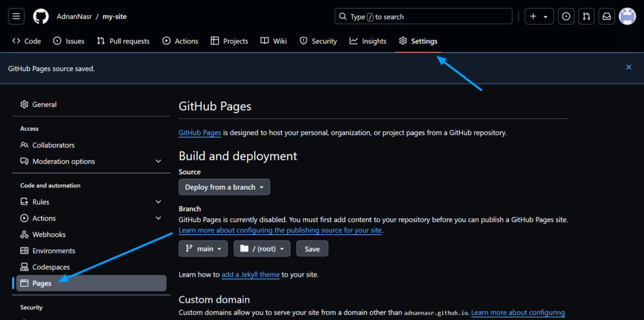Open the AdnanNasr owner link

tap(73, 17)
